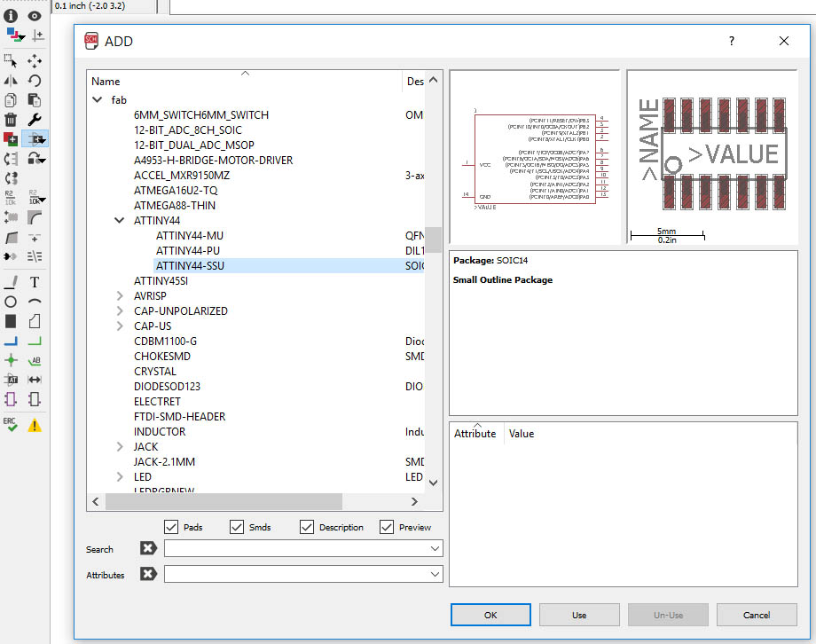Expand the AVRISP tree node

point(120,295)
